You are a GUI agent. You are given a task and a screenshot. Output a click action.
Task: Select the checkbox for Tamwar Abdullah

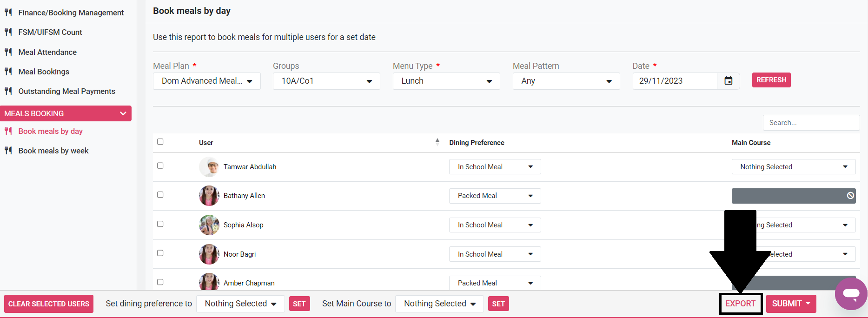(160, 166)
